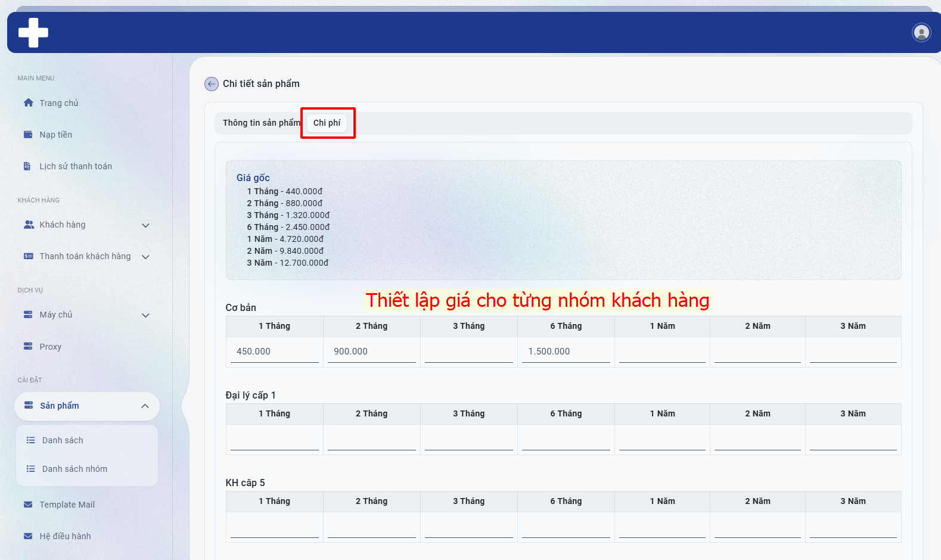Expand the Máy chủ submenu chevron
This screenshot has height=560, width=941.
[x=145, y=315]
